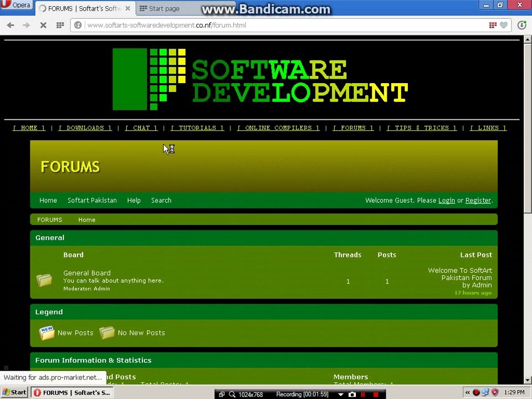Click Home in the green forum menu
532x399 pixels.
pyautogui.click(x=48, y=200)
